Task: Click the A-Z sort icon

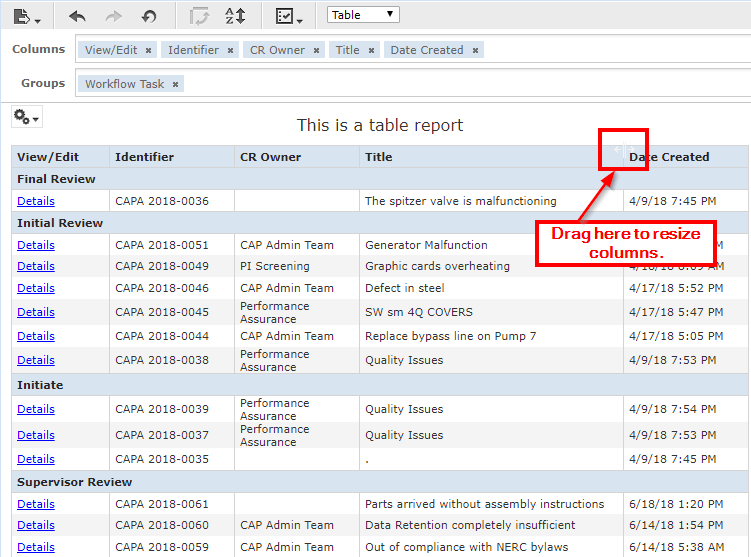Action: 235,16
